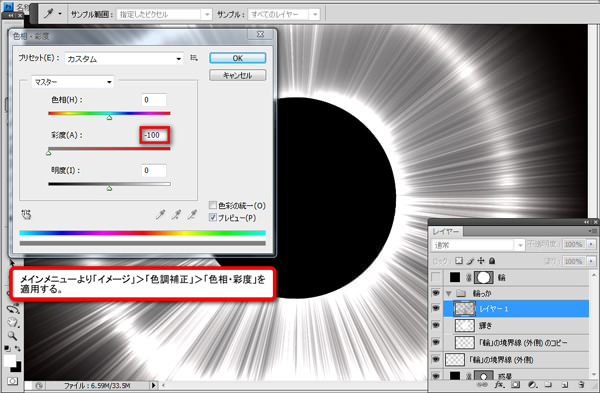Screen dimensions: 600x393
Task: Select the Hand tool in the toolbox
Action: pos(12,323)
